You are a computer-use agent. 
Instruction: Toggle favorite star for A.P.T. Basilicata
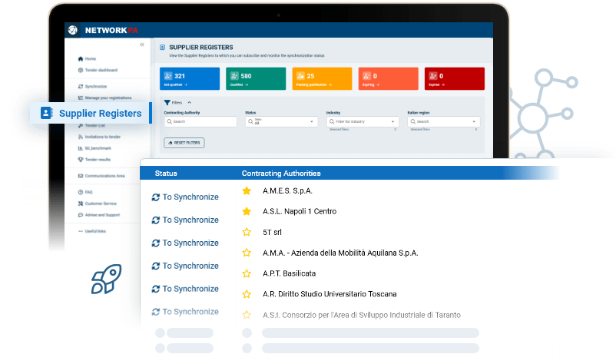(x=247, y=273)
